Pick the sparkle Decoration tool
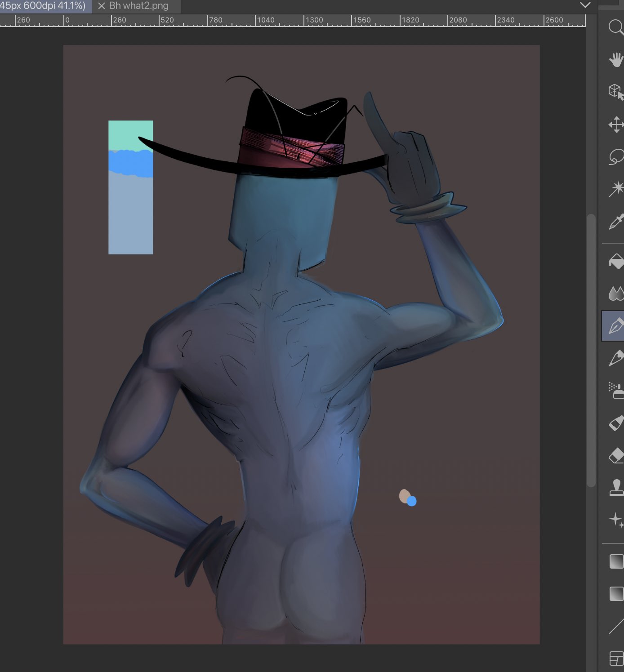 click(x=615, y=520)
